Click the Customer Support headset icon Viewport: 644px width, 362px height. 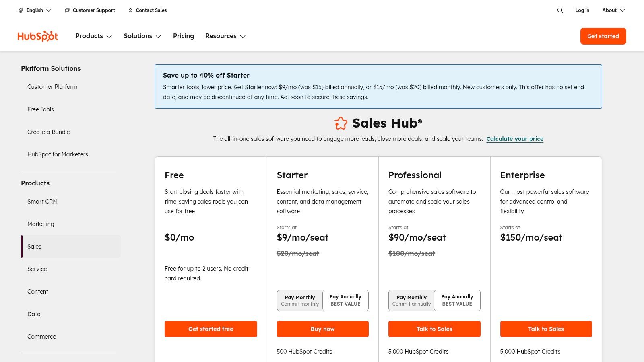click(x=67, y=10)
